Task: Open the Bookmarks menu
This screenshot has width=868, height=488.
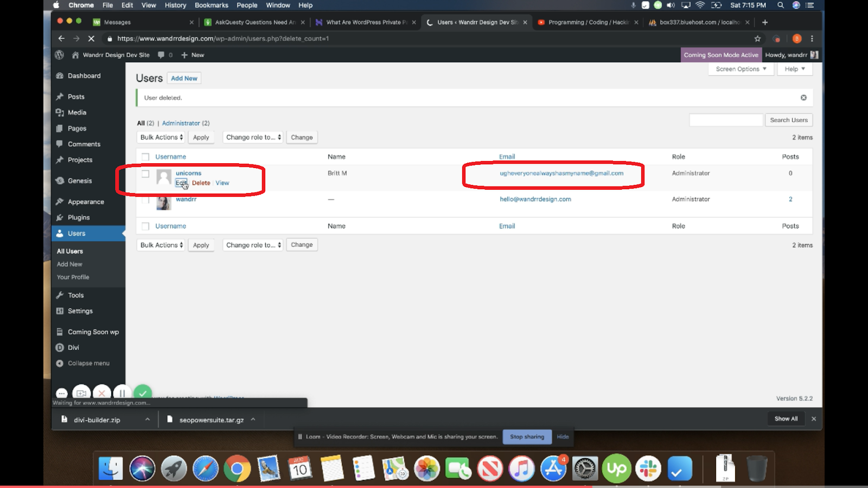Action: pos(212,5)
